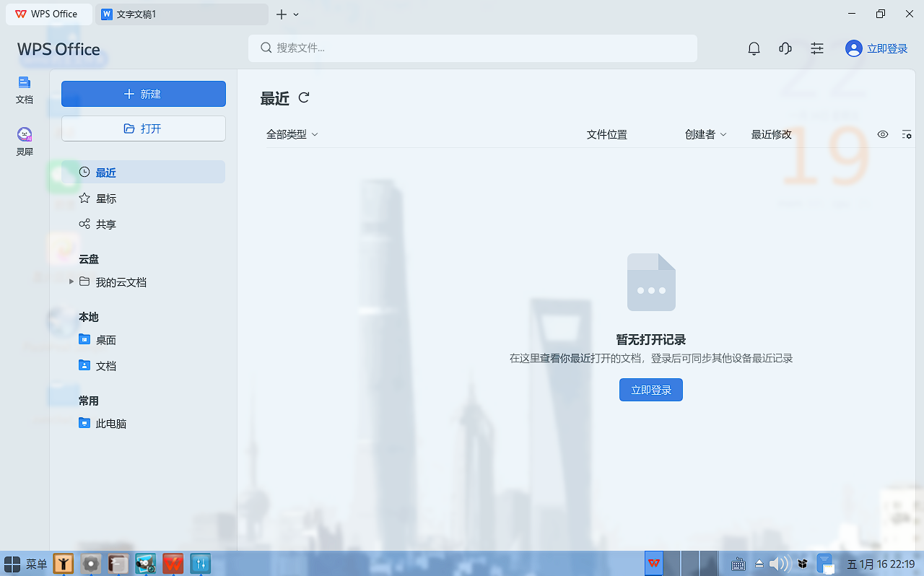
Task: Click the 搜索文件 search field
Action: 473,48
